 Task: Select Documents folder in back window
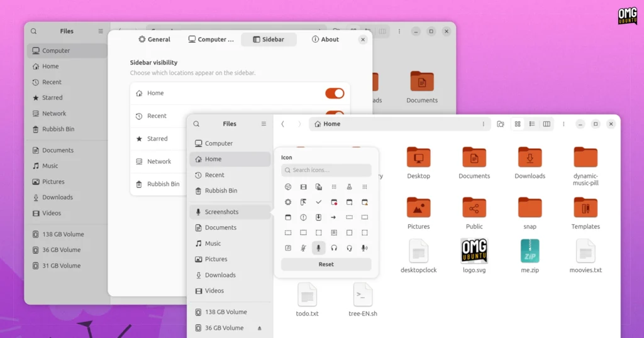click(422, 87)
